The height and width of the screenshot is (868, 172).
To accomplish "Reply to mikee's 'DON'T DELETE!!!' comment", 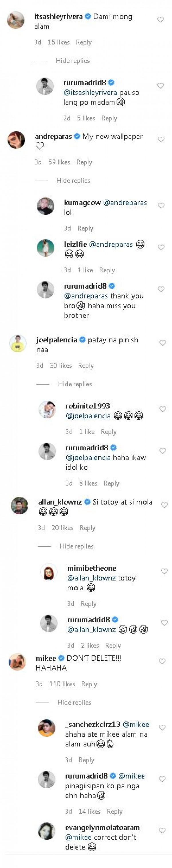I will (x=89, y=684).
